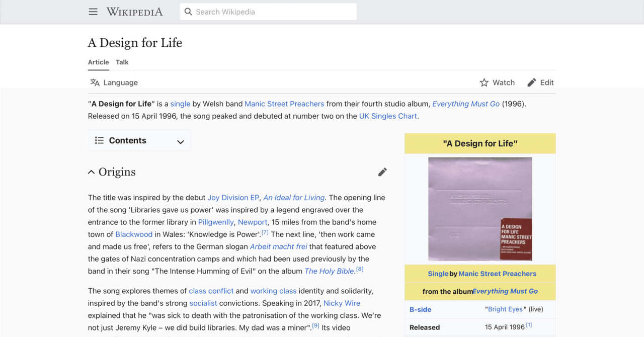The width and height of the screenshot is (644, 337).
Task: Open the working class link
Action: tap(273, 291)
